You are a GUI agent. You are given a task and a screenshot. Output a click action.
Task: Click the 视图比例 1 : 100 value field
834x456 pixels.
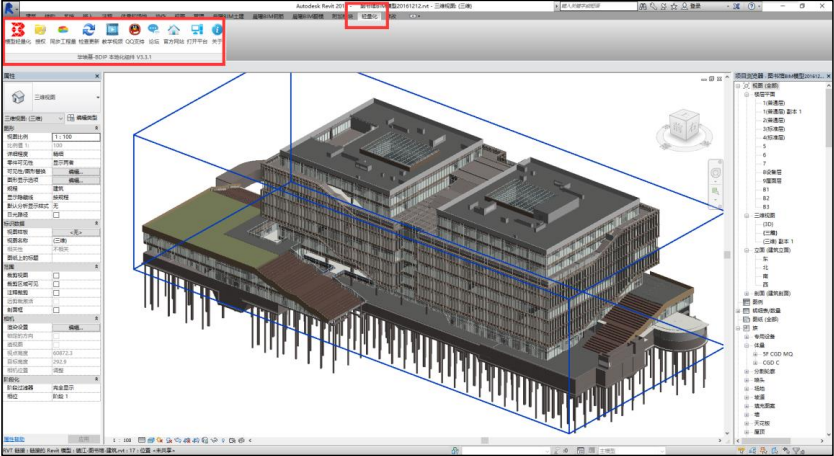tap(76, 137)
